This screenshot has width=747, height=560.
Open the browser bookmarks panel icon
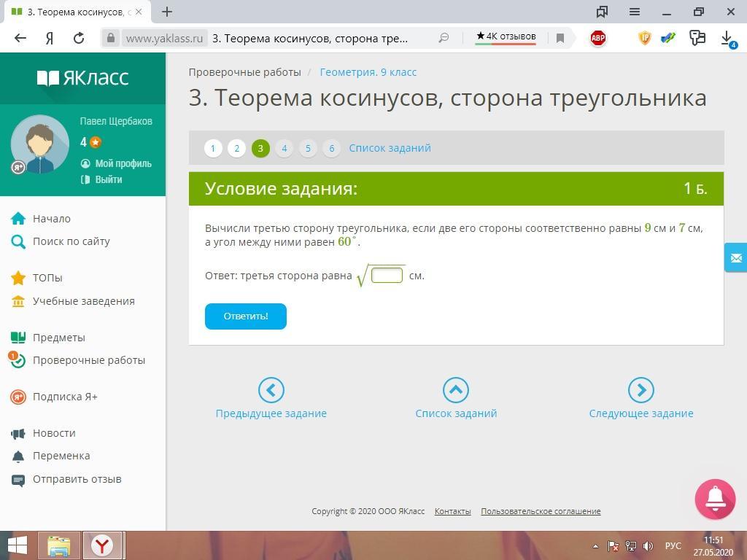[x=602, y=12]
